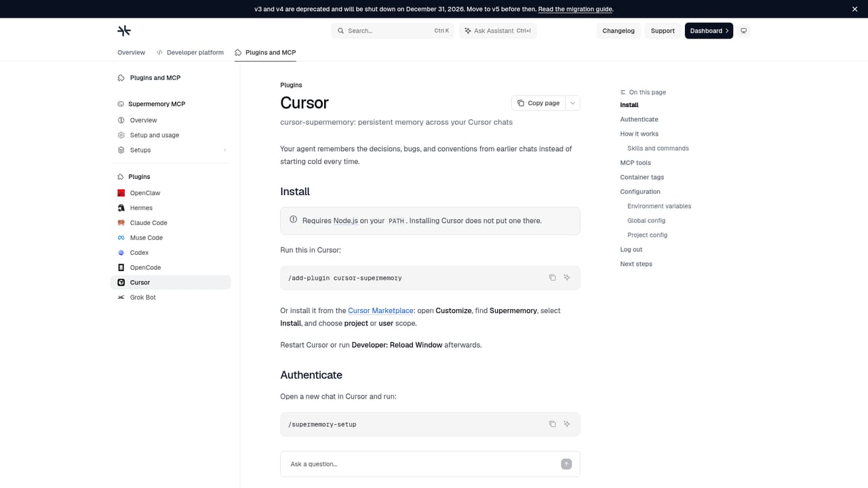Open the Ask Assistant panel
The width and height of the screenshot is (868, 488).
498,30
